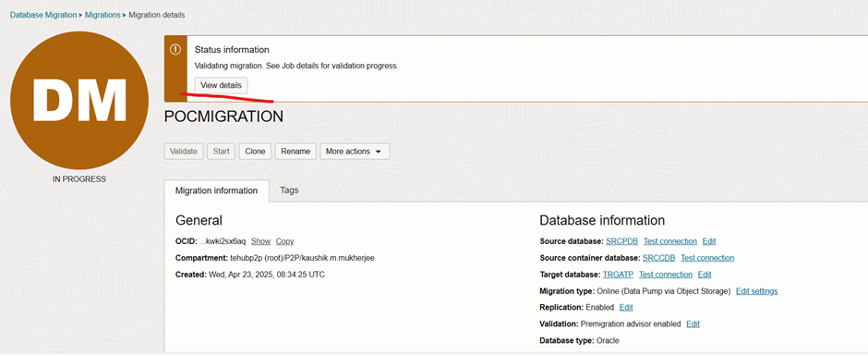Click the IN PROGRESS status label
This screenshot has height=355, width=868.
pyautogui.click(x=79, y=179)
